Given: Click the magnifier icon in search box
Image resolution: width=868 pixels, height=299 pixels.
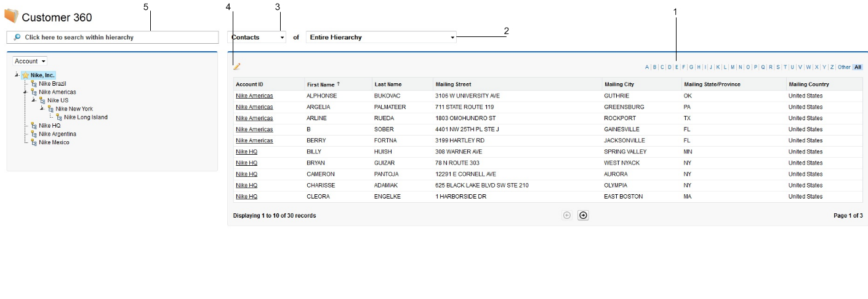Looking at the screenshot, I should tap(17, 38).
